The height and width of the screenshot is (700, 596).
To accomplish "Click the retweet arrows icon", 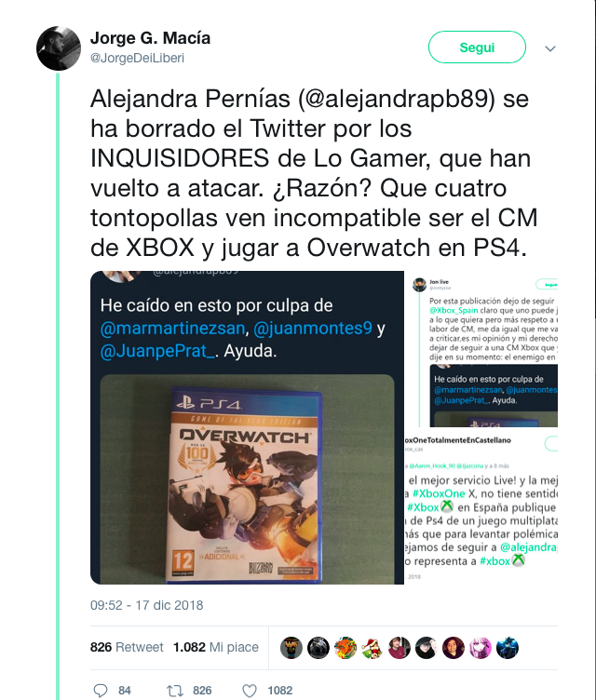I will [175, 691].
